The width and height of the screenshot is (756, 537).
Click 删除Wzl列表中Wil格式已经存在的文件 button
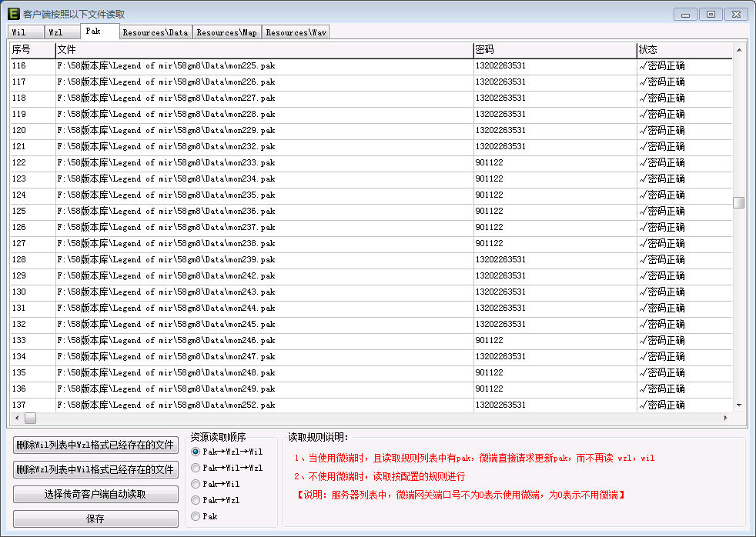95,470
